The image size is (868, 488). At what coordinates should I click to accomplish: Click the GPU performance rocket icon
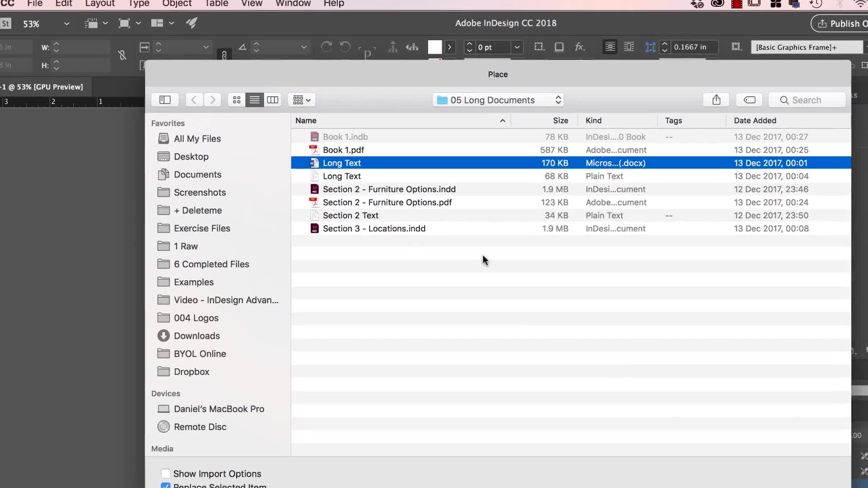(192, 23)
